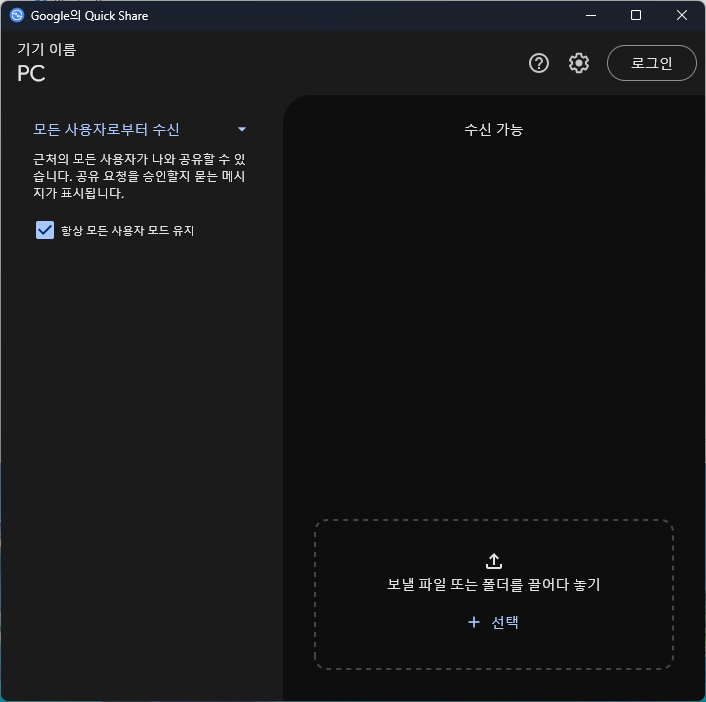706x702 pixels.
Task: Click the 보낼 파일 또는 폴더를 끌어다 놓기 text
Action: pyautogui.click(x=493, y=584)
